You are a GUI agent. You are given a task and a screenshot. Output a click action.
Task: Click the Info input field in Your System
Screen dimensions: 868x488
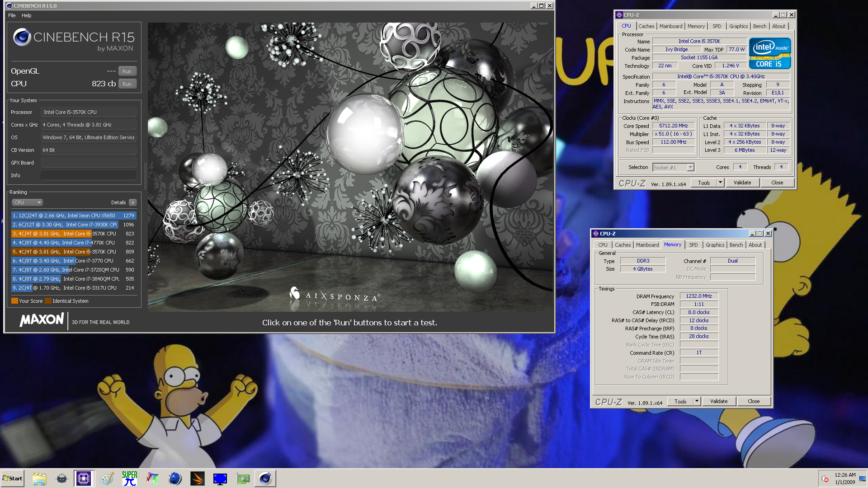(89, 175)
